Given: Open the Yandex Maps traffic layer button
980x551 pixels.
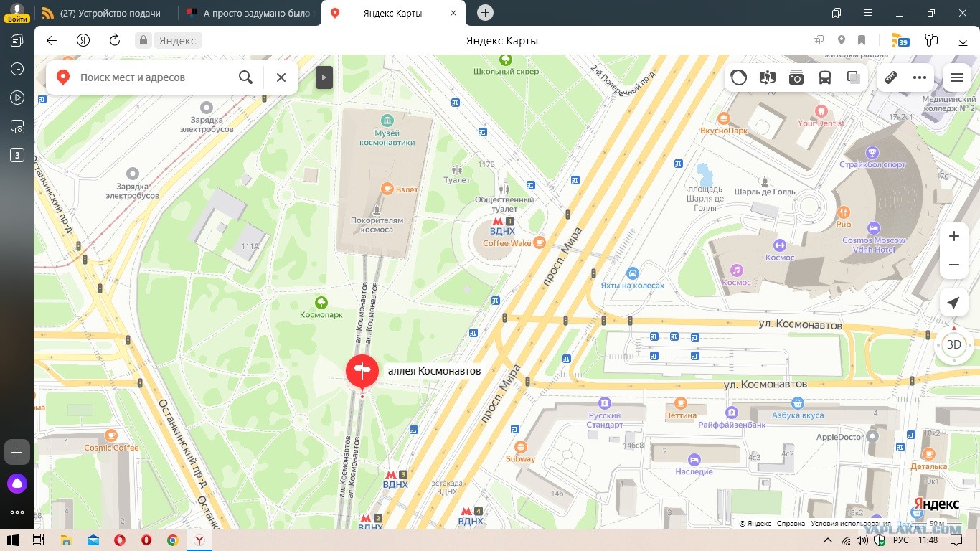Looking at the screenshot, I should pos(739,77).
